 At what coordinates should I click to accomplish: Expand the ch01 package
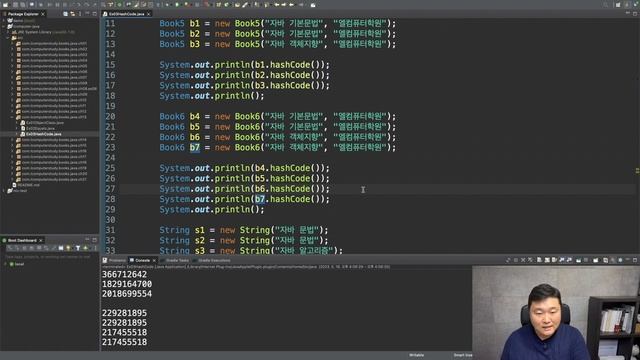(x=12, y=44)
